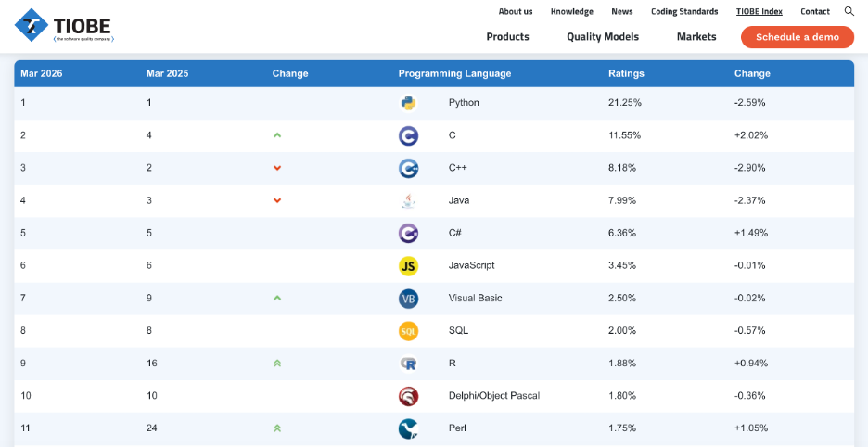Click the double up arrow in Perl row
Viewport: 868px width, 447px height.
pos(277,428)
